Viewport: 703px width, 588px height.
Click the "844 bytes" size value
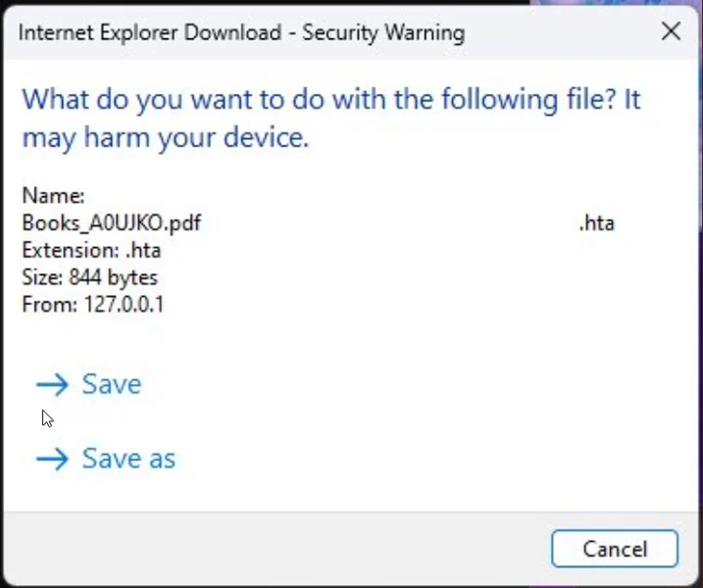[113, 277]
